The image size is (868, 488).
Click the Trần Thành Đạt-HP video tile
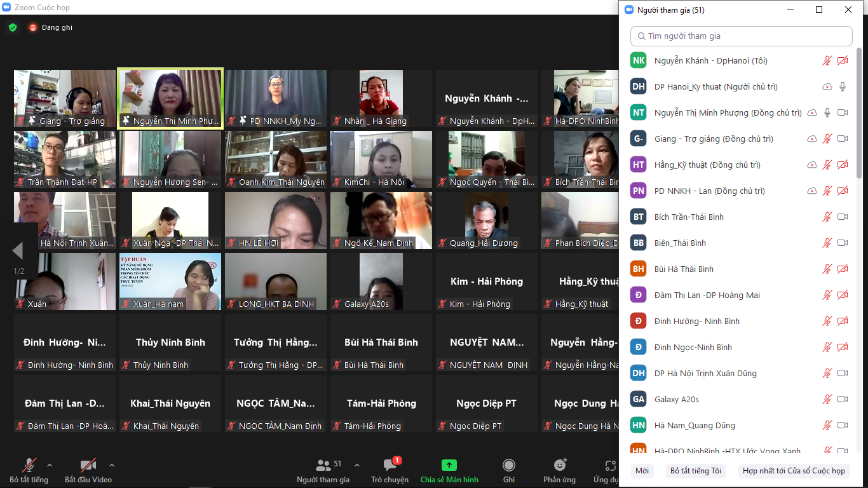(x=65, y=159)
